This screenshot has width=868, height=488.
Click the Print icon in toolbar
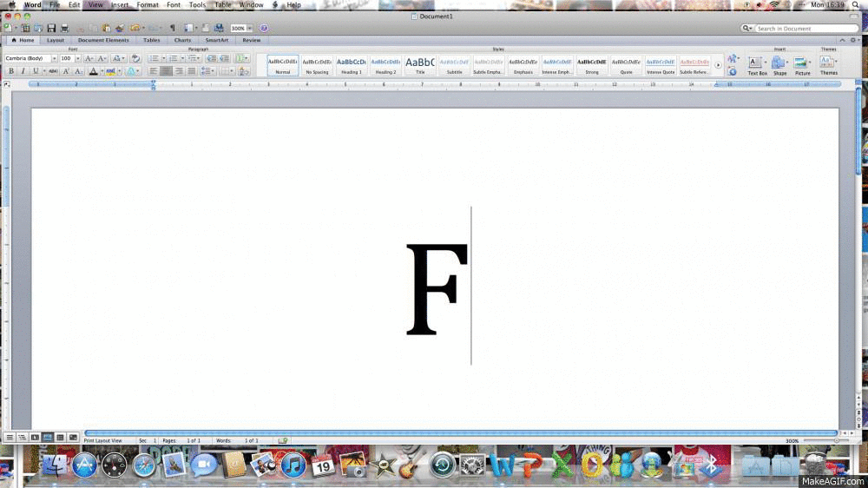click(64, 29)
